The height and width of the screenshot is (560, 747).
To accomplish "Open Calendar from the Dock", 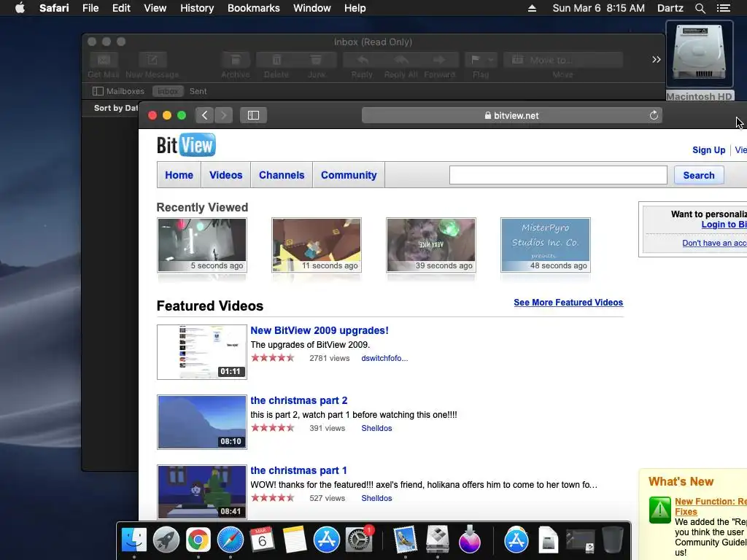I will pos(262,540).
